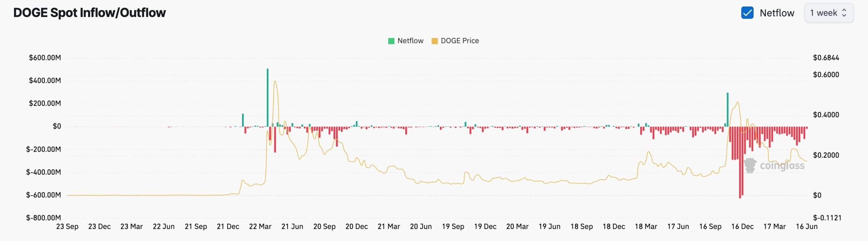Click the $-400.00M left axis label
The height and width of the screenshot is (241, 868).
43,172
